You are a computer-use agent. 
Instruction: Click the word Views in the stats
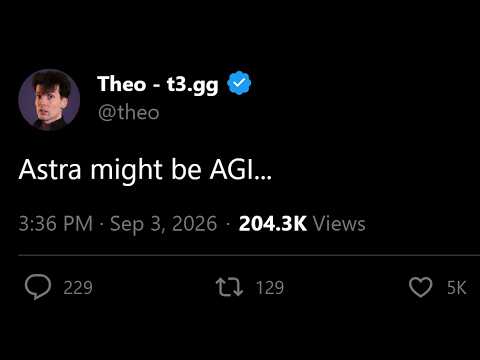(x=339, y=224)
